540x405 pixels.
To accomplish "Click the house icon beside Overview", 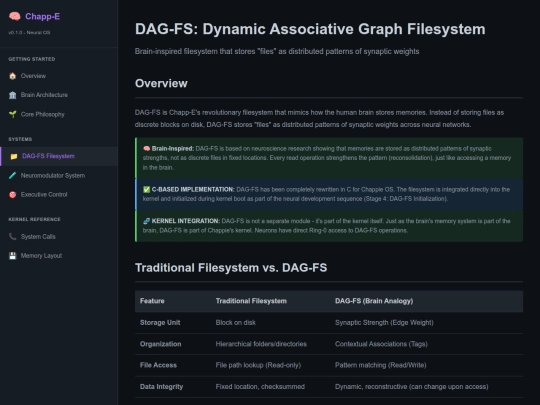I will coord(13,76).
